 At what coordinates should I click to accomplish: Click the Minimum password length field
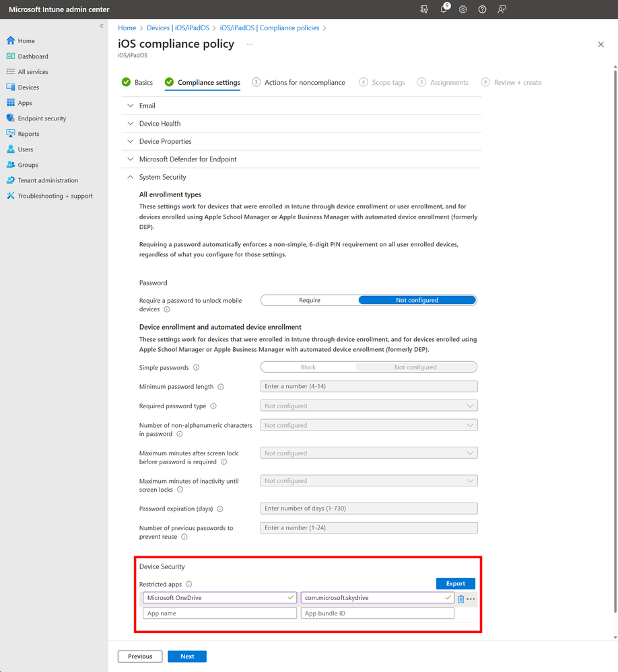(369, 386)
